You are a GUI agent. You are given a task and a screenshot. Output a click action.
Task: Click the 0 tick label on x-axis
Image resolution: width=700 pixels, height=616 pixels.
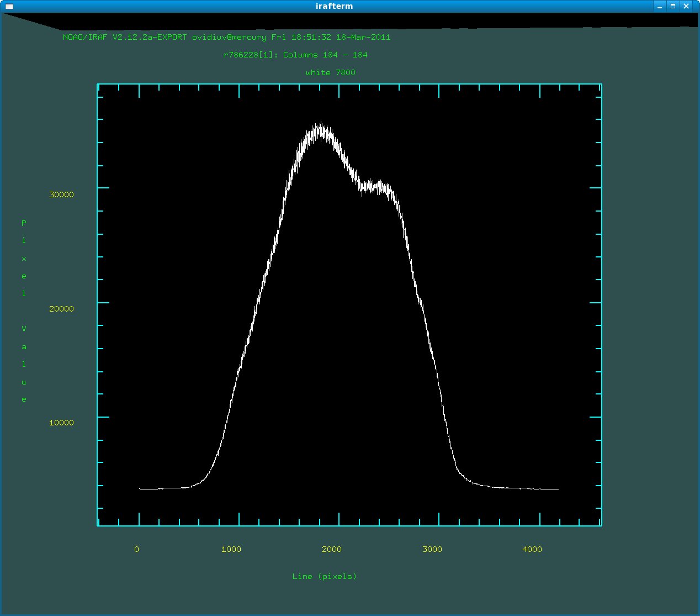coord(137,549)
